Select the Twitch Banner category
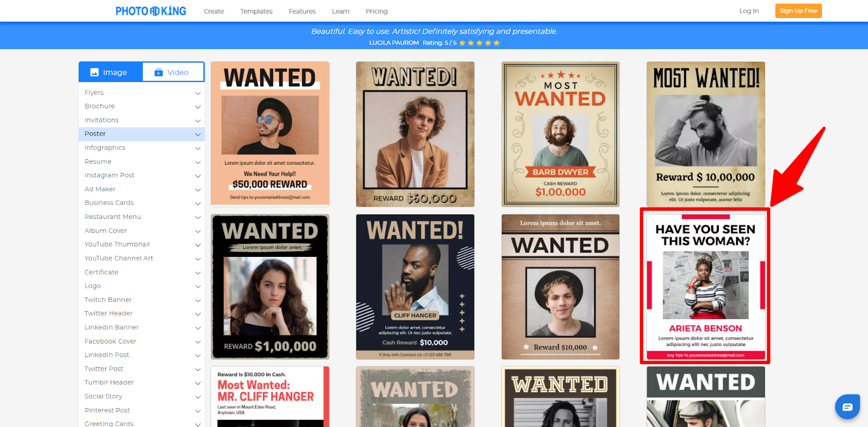 point(108,300)
